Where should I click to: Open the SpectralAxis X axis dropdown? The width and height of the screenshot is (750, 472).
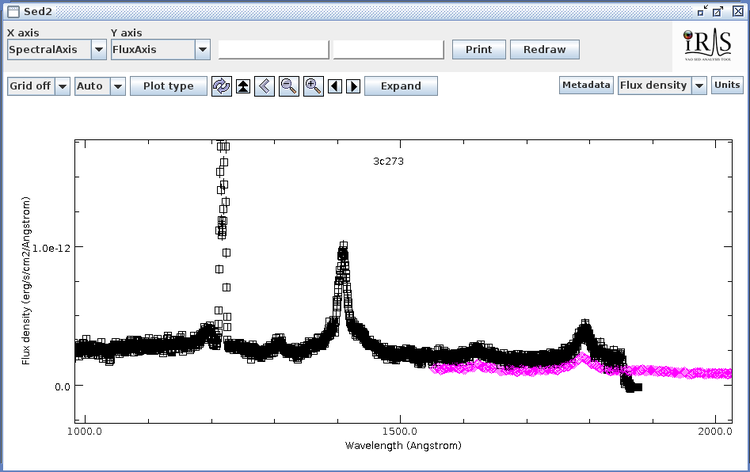click(x=99, y=50)
